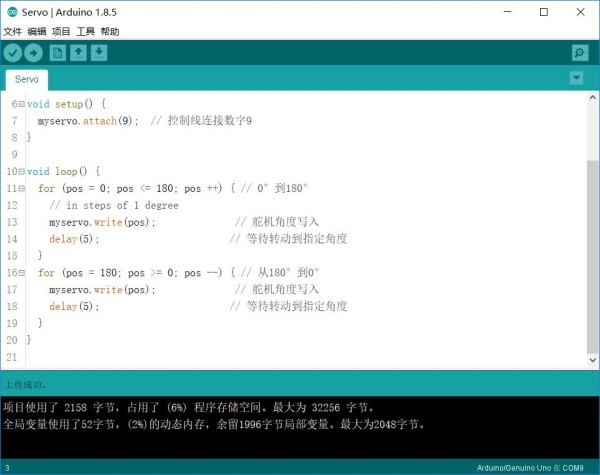Click console line starting 项目使用了 2158 字节
The height and width of the screenshot is (475, 600).
pos(189,407)
